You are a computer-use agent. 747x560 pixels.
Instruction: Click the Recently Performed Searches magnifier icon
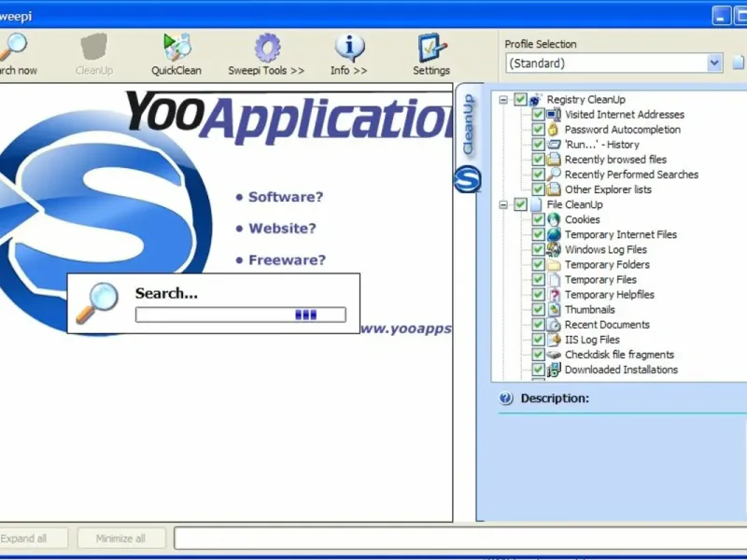click(554, 175)
